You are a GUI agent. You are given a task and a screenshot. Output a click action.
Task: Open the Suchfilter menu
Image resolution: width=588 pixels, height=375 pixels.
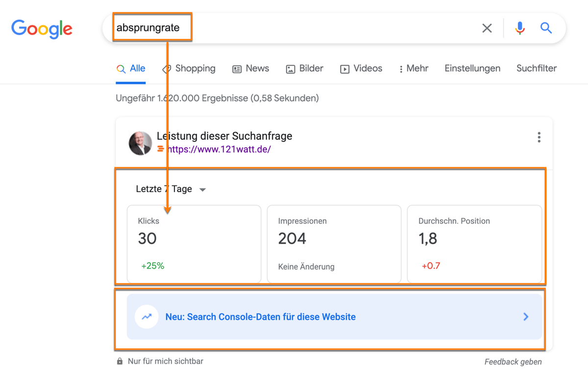[536, 69]
